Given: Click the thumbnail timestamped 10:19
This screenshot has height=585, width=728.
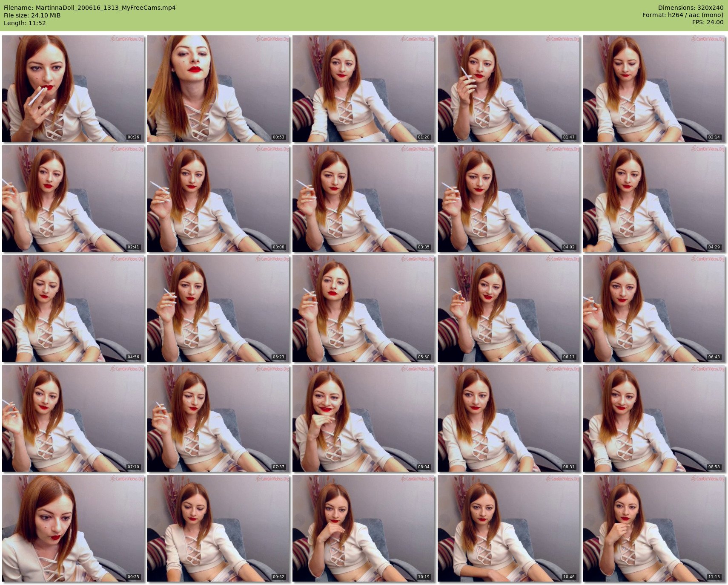Looking at the screenshot, I should tap(364, 528).
